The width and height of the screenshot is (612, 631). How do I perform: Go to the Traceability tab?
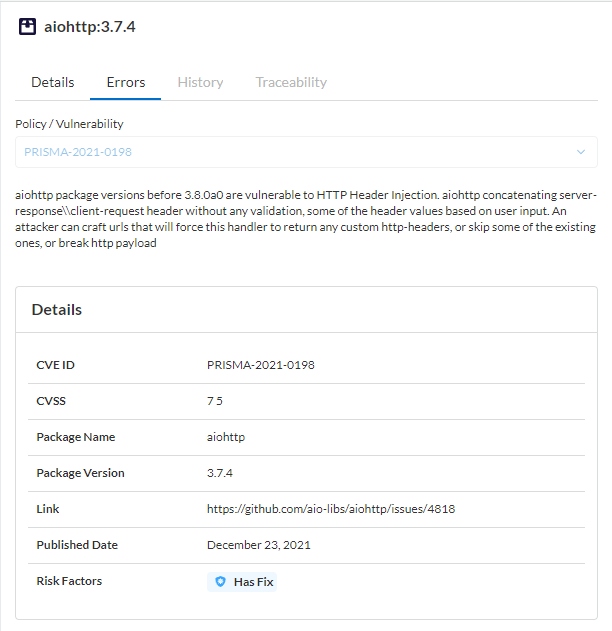tap(291, 82)
